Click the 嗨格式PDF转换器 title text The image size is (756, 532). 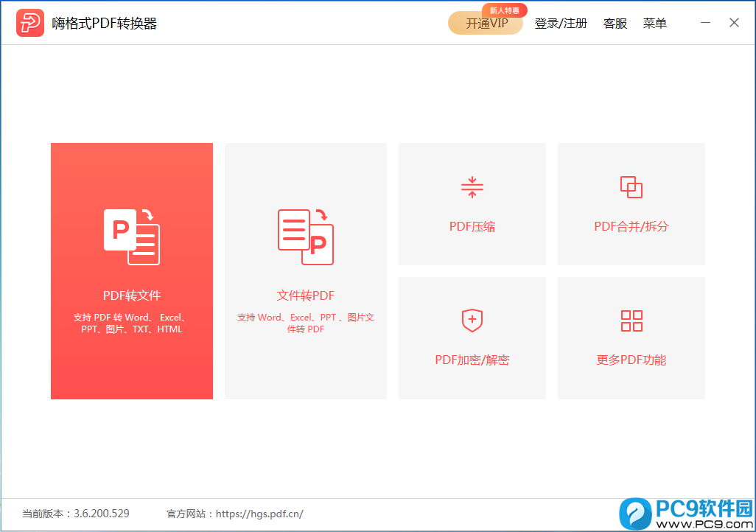point(104,23)
